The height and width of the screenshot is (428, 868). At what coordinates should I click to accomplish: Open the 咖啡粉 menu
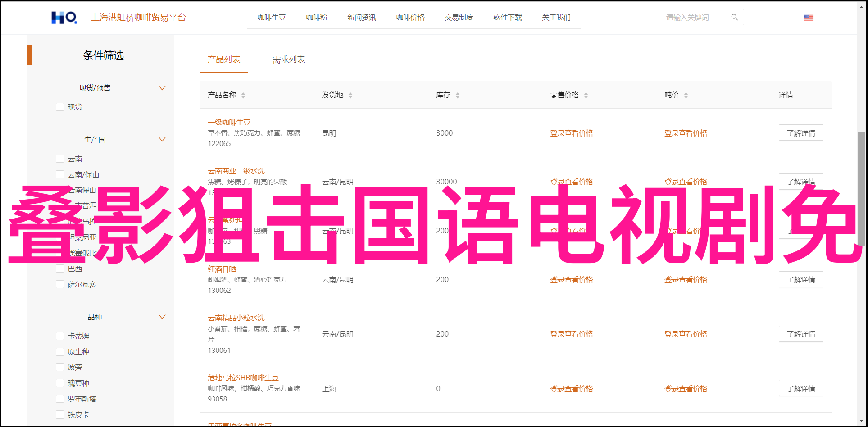coord(317,18)
